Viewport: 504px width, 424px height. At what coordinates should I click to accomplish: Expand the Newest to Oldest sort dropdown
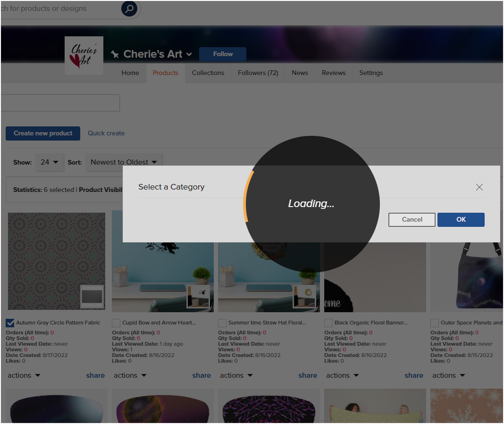pos(124,162)
